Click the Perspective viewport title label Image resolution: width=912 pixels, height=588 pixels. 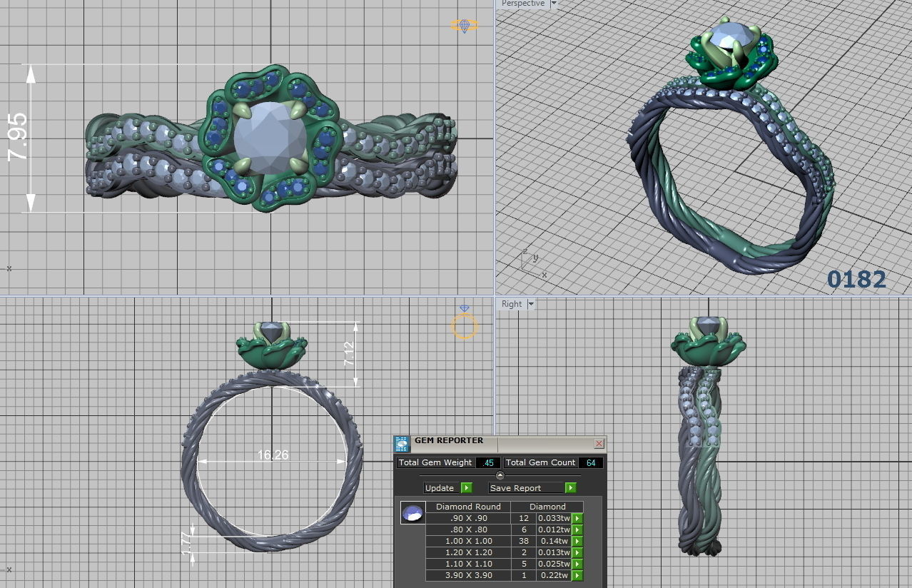click(x=522, y=4)
